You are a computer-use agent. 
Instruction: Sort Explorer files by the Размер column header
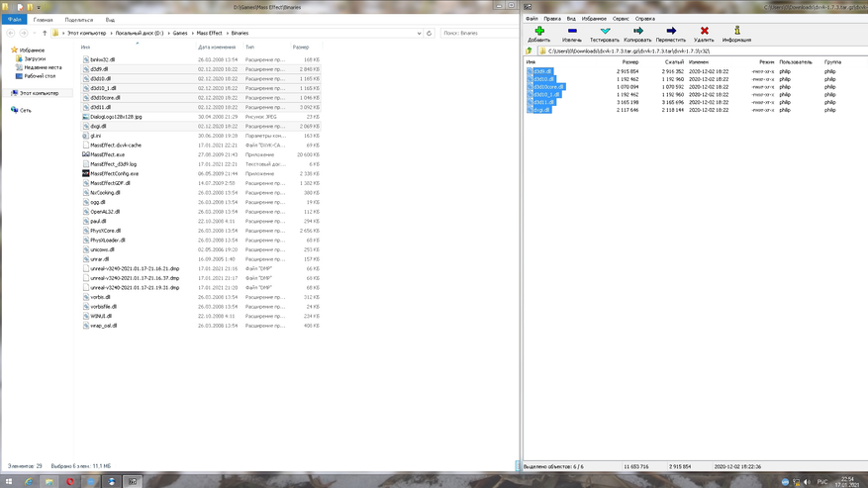pyautogui.click(x=301, y=48)
